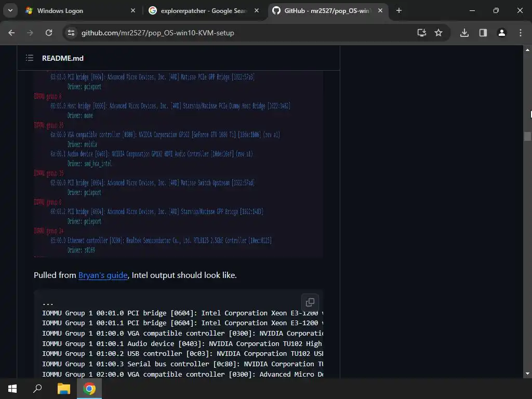The image size is (532, 399).
Task: Select the GitHub pop_OS-win10 tab
Action: (x=327, y=10)
